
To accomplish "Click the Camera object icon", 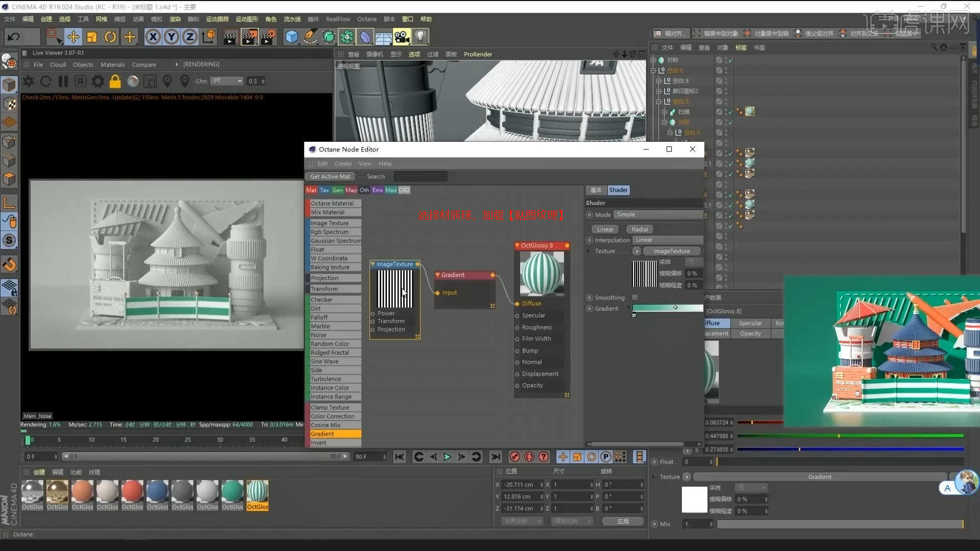I will pos(402,37).
